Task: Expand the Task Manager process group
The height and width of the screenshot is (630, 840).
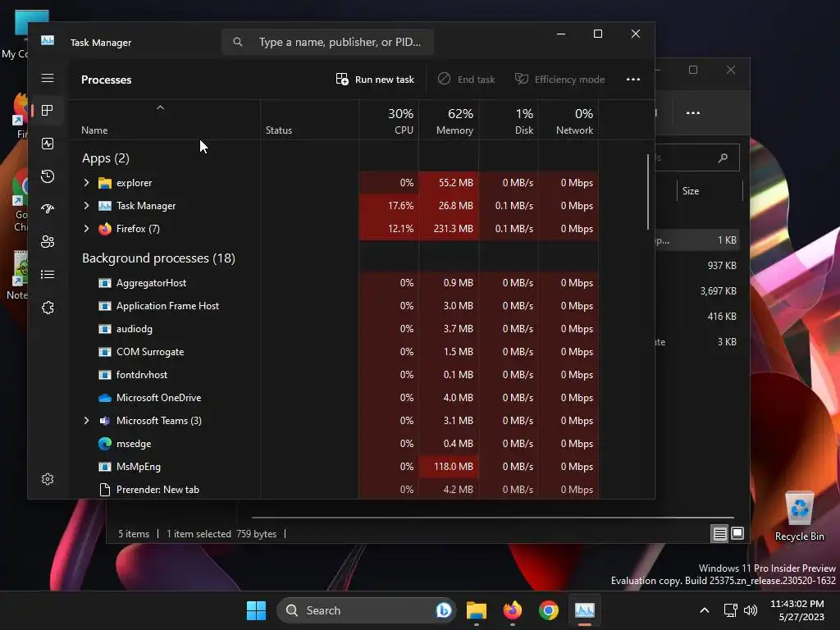Action: [x=86, y=206]
